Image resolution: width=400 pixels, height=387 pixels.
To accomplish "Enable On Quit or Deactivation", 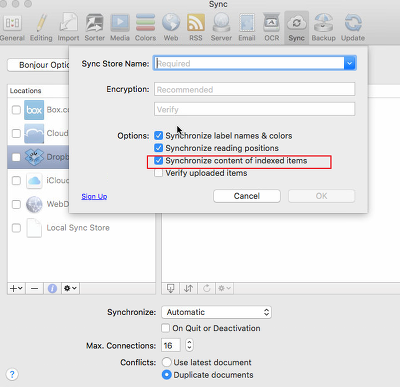I will pos(166,328).
